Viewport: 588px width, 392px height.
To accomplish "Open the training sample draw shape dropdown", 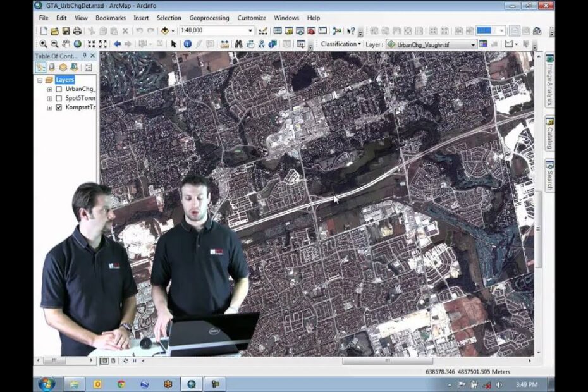I will pyautogui.click(x=517, y=45).
